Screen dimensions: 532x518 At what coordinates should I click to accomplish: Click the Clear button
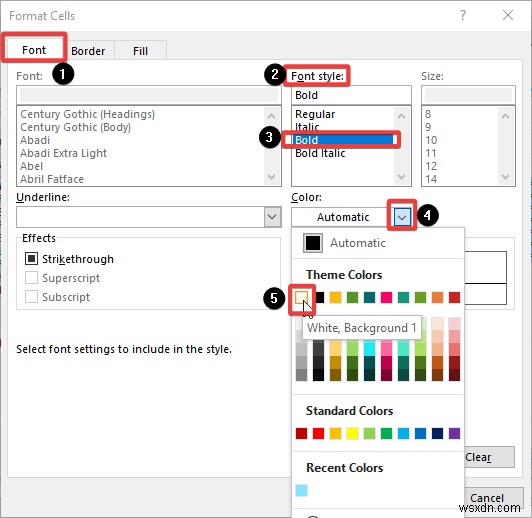tap(478, 457)
